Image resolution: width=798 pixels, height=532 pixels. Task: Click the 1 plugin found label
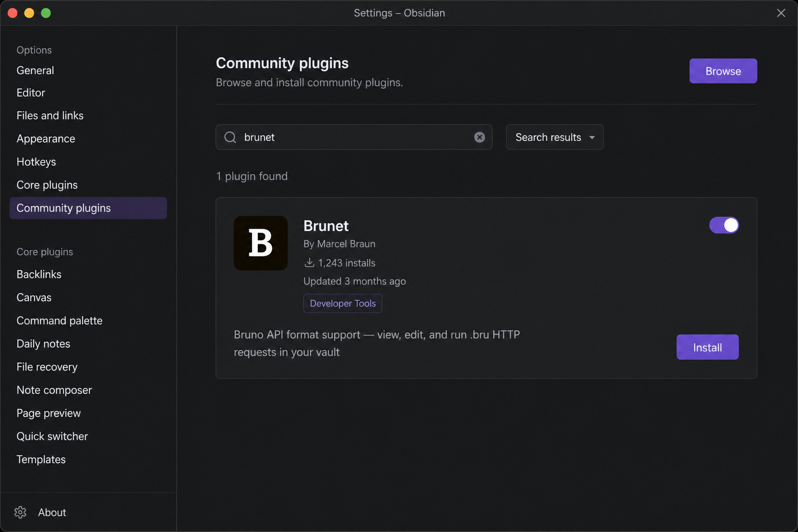(252, 176)
